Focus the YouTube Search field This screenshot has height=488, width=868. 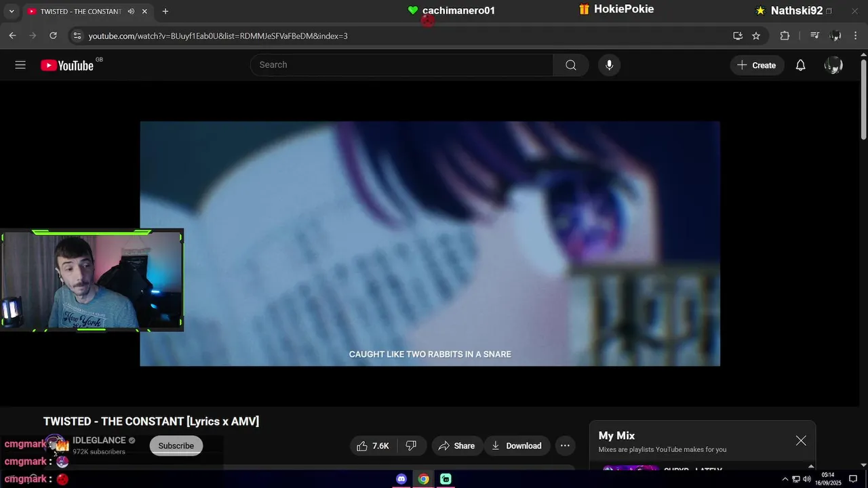(x=402, y=65)
